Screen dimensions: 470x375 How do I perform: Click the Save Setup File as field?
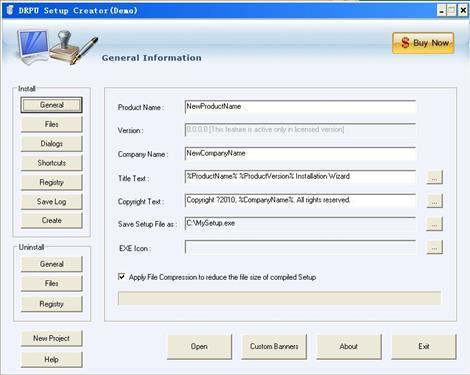[x=300, y=224]
